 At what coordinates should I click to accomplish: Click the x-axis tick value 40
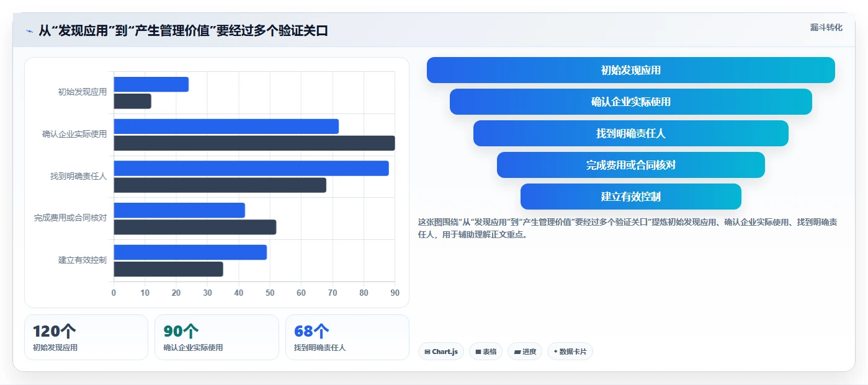tap(239, 293)
